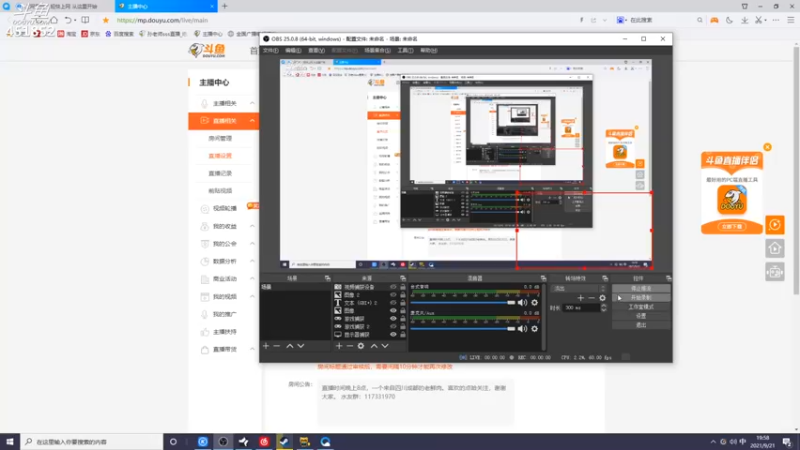Screen dimensions: 800x450
Task: Open 房间管理 link in the sidebar
Action: point(220,138)
